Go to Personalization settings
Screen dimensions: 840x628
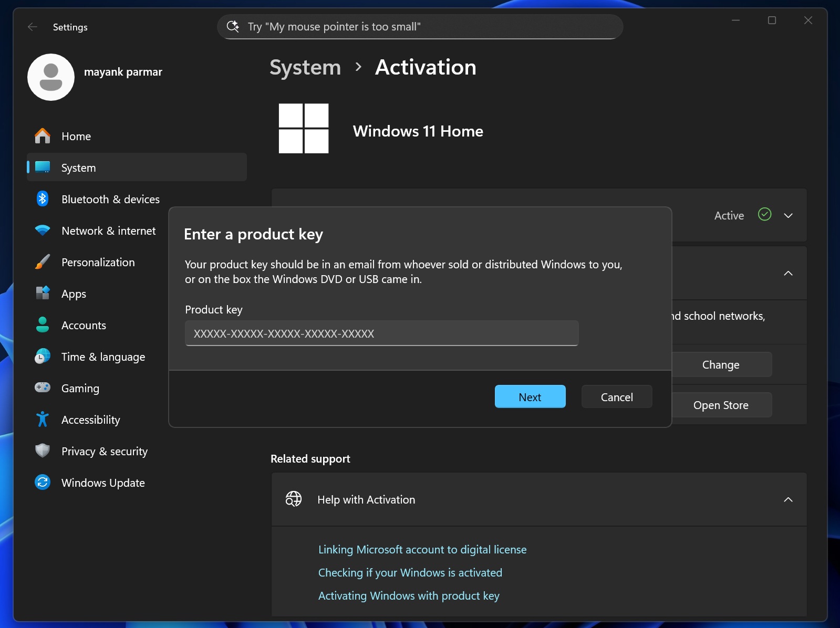click(x=98, y=262)
